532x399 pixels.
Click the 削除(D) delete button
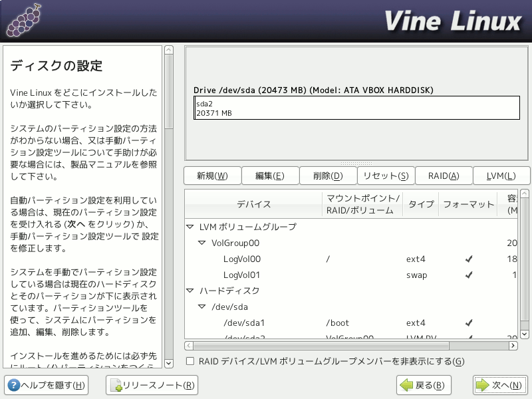click(328, 176)
